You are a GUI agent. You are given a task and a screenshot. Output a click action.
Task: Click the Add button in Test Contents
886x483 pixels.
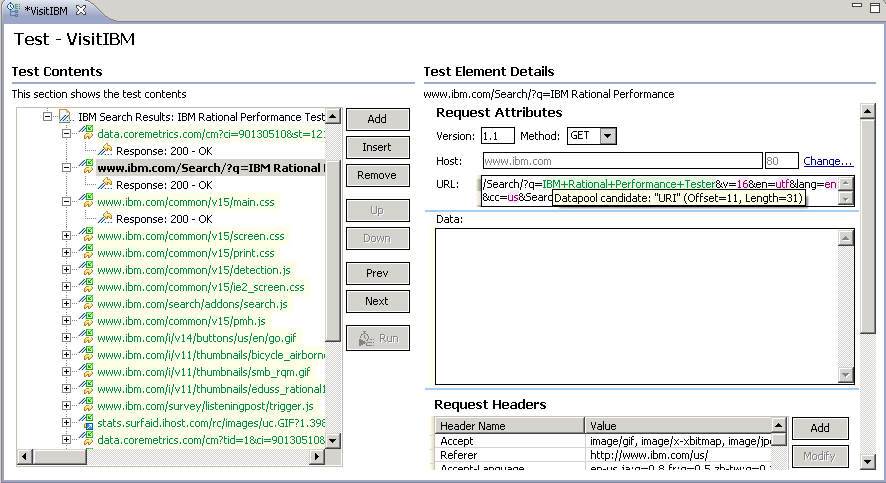tap(377, 119)
